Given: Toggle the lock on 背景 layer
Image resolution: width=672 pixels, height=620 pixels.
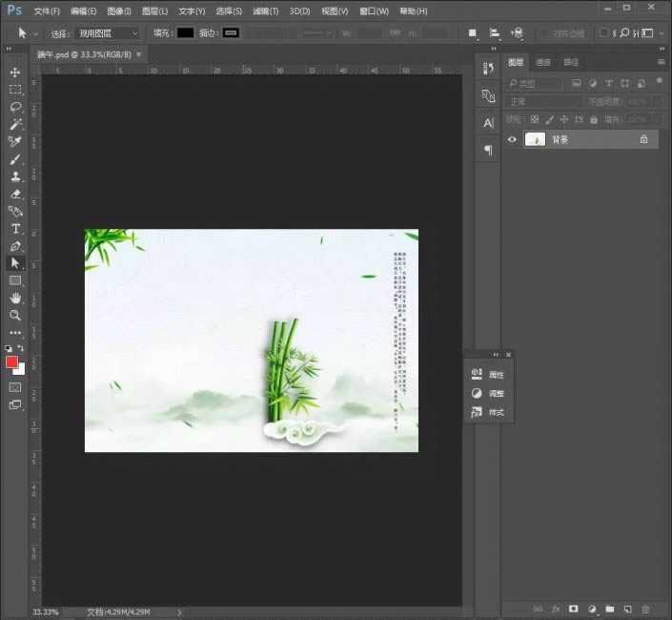Looking at the screenshot, I should 643,139.
